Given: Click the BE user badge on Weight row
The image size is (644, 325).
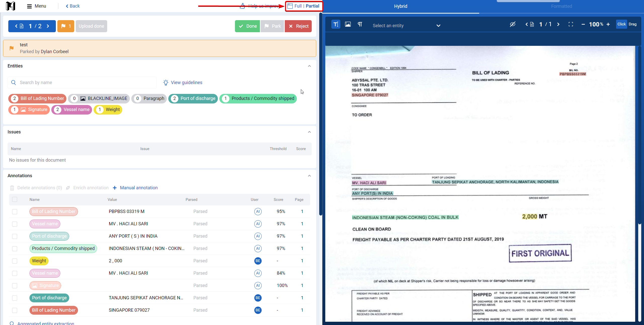Looking at the screenshot, I should coord(258,261).
